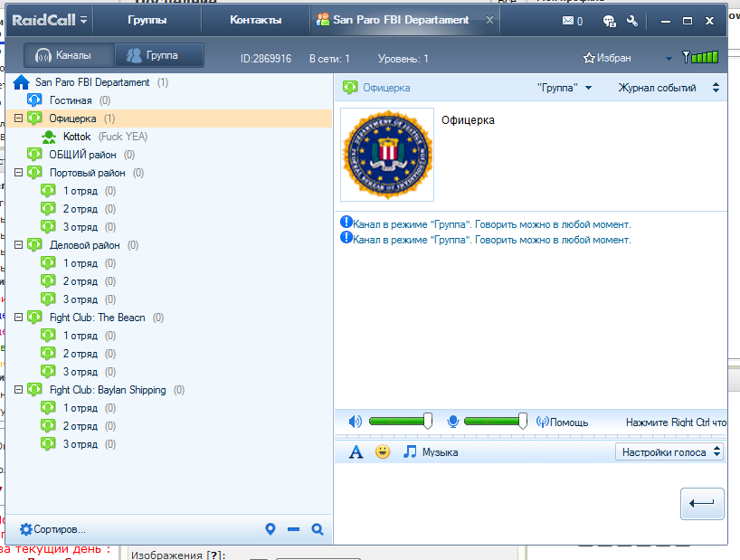Open the Гостиная channel

point(71,100)
